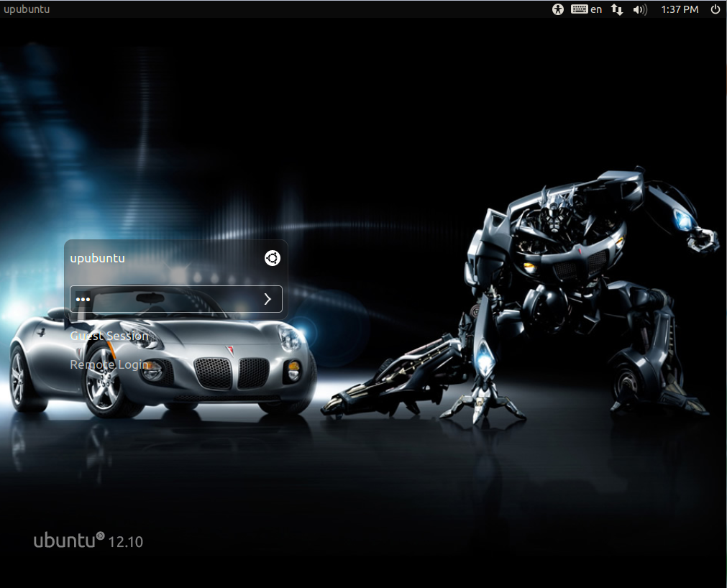Click the "en" language label

(596, 9)
